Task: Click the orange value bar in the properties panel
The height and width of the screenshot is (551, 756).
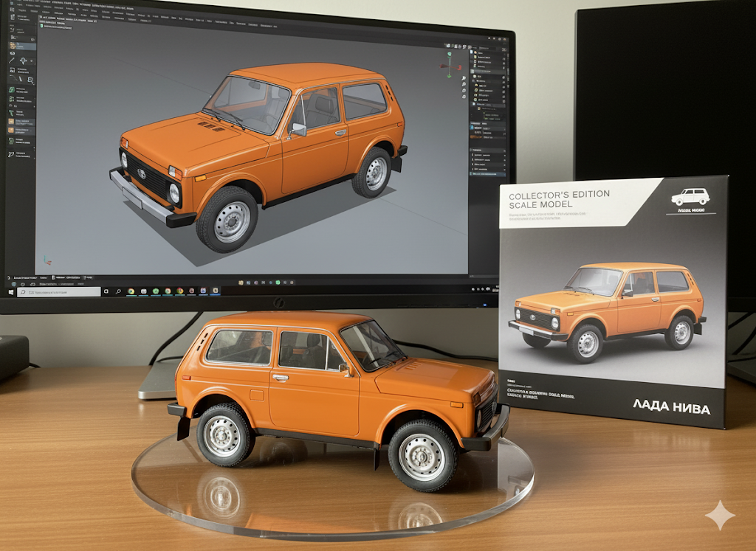Action: tap(476, 136)
